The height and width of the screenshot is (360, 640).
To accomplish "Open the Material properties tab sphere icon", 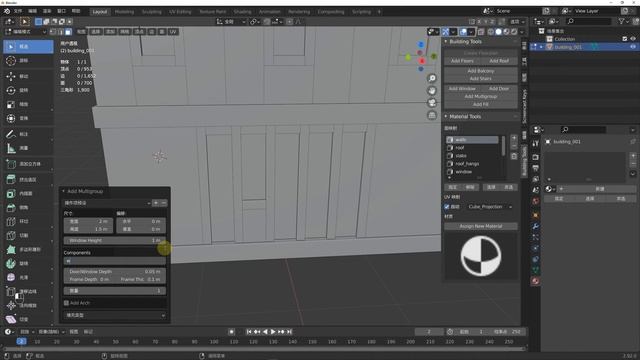I will [536, 281].
